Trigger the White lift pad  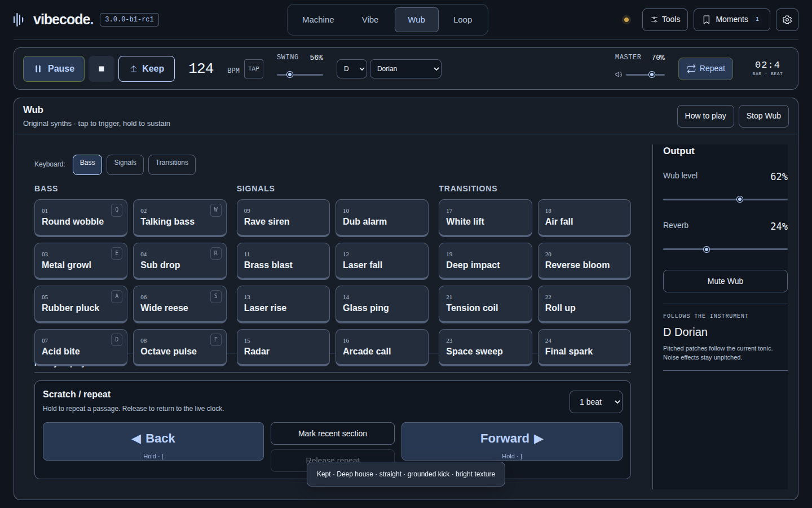(x=486, y=218)
